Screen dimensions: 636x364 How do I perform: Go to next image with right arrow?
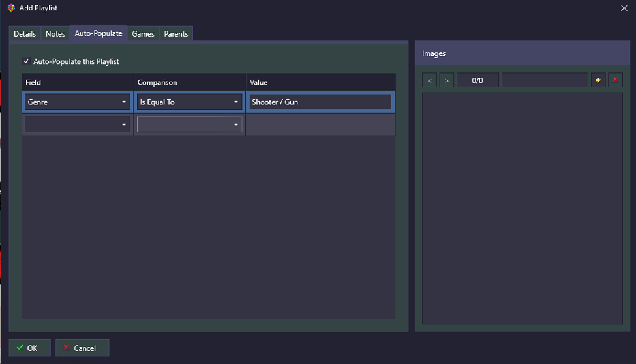pos(447,80)
